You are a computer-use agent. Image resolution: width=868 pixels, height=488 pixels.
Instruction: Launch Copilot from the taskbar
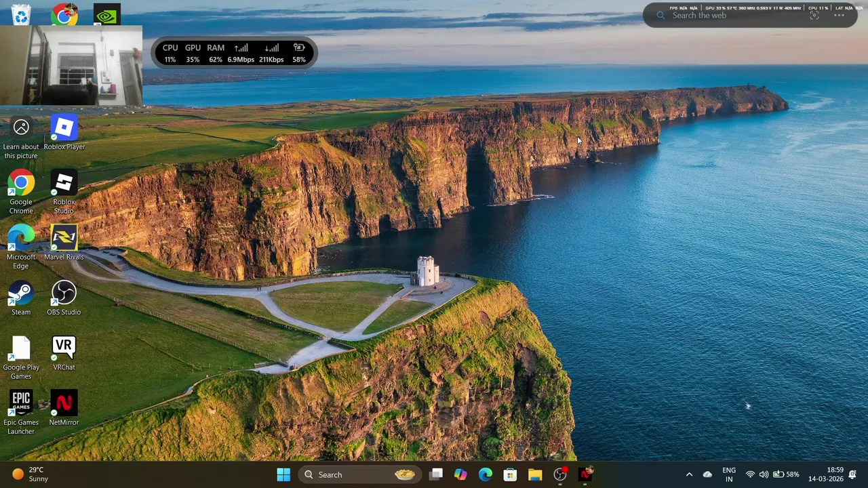point(460,474)
